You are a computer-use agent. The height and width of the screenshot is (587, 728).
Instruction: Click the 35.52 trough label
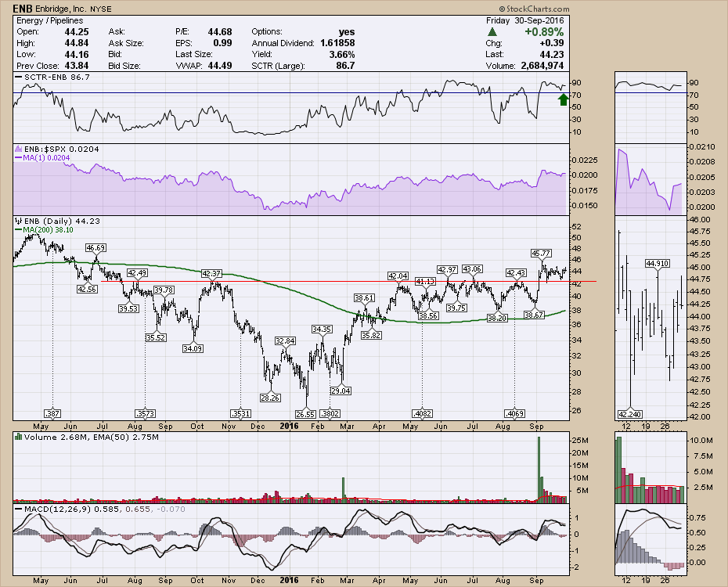click(156, 337)
